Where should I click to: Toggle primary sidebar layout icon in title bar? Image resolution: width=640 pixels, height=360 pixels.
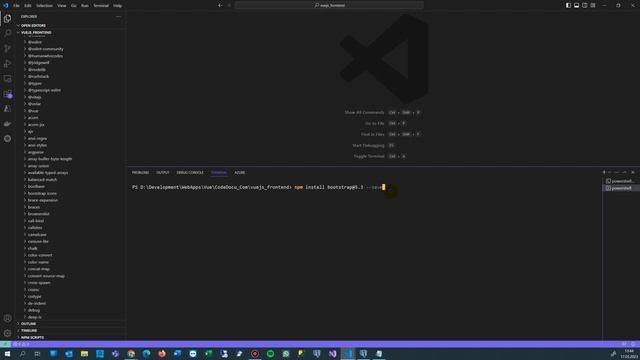568,5
